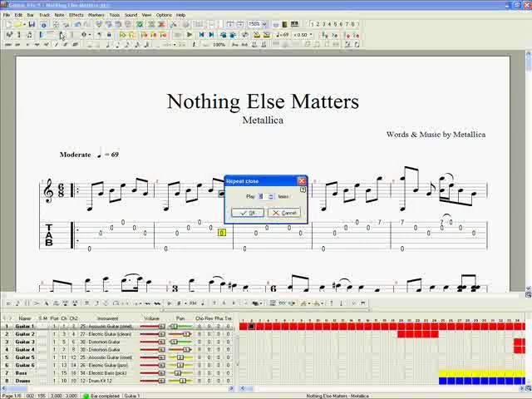Viewport: 532px width, 399px height.
Task: Click the first yellow metronome icon
Action: [257, 35]
